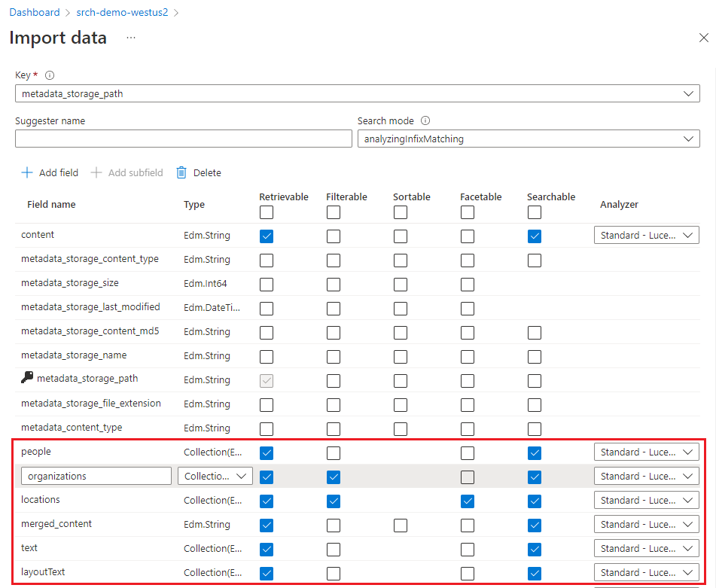Click Add subfield plus icon
The height and width of the screenshot is (588, 716).
[x=96, y=172]
